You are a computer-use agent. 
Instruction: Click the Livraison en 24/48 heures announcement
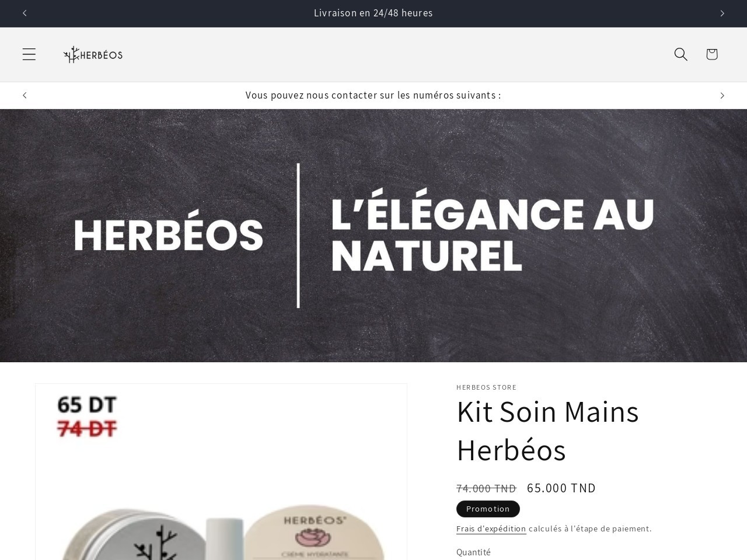[373, 13]
